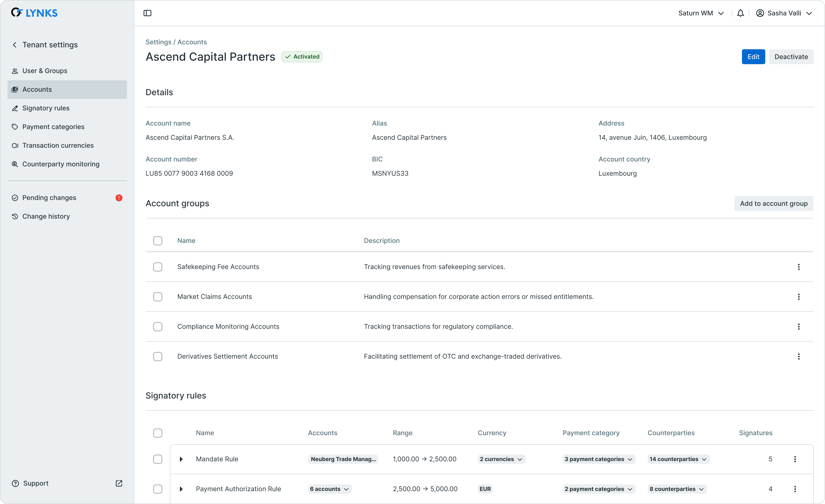Check the Market Claims Accounts checkbox
This screenshot has width=825, height=504.
pos(158,297)
